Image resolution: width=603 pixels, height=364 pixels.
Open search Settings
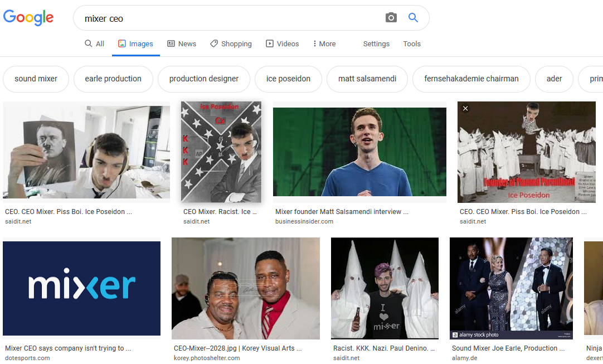click(x=376, y=44)
